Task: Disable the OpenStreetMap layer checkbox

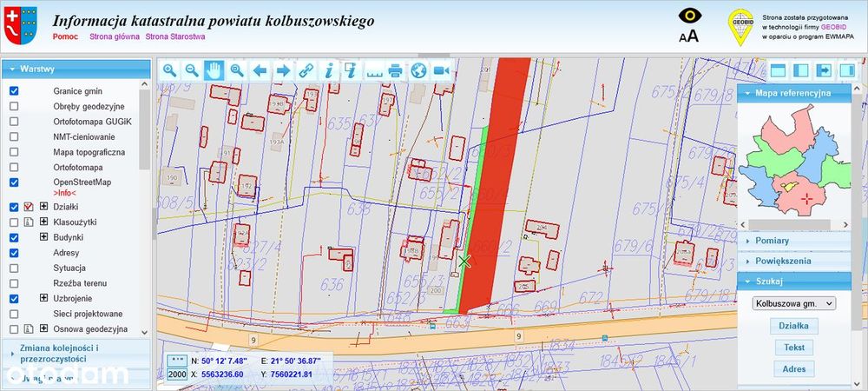Action: [14, 182]
